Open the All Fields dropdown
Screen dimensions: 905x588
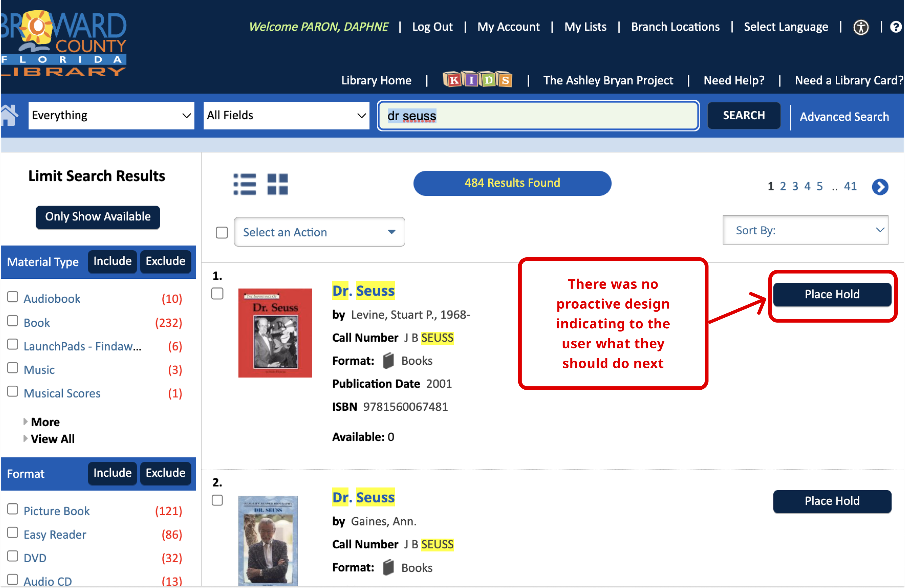[x=286, y=115]
